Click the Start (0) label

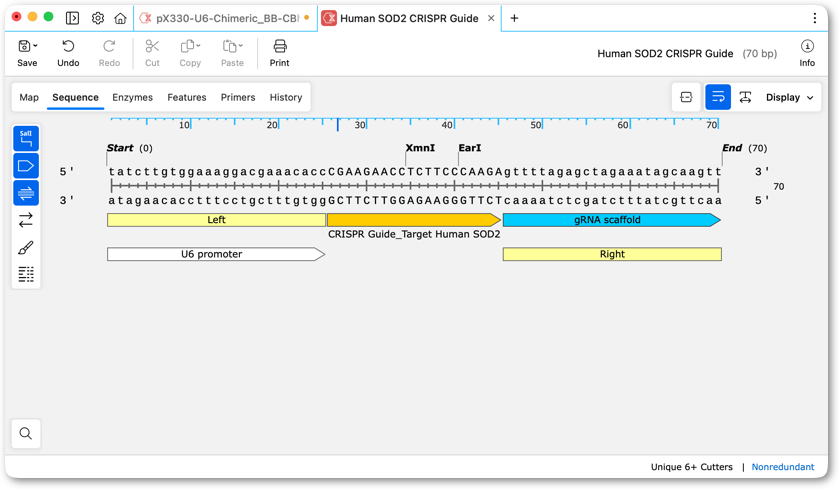(129, 148)
